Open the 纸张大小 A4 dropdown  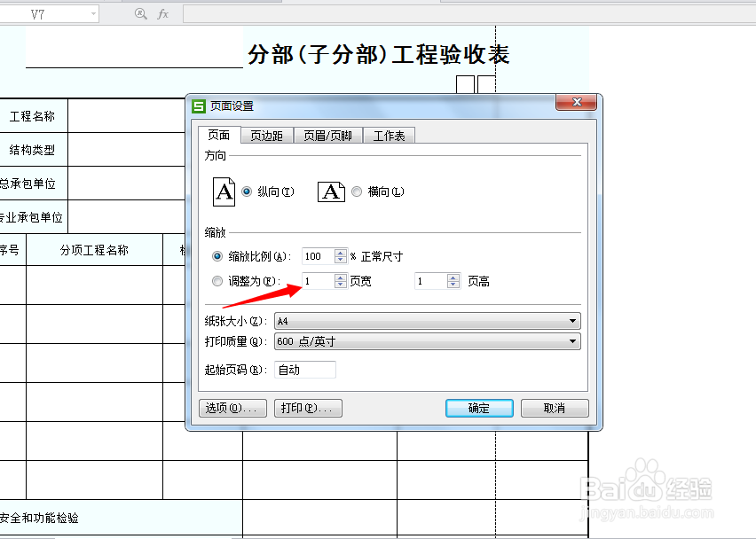[x=574, y=320]
